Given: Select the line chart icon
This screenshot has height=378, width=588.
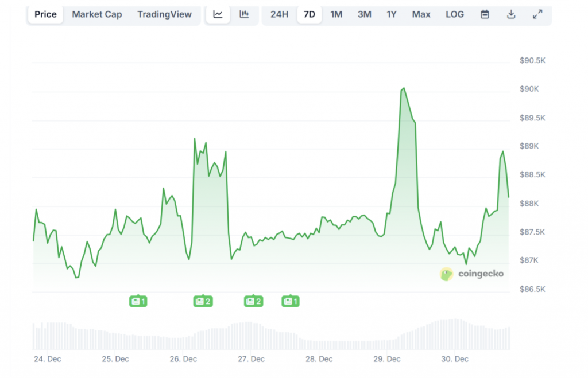Looking at the screenshot, I should 218,14.
